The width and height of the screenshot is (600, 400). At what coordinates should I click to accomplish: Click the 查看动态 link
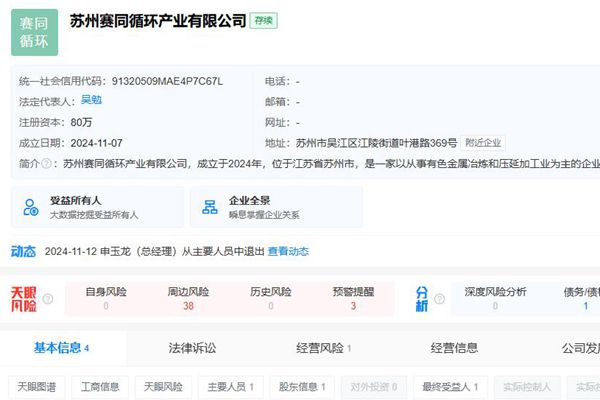288,251
